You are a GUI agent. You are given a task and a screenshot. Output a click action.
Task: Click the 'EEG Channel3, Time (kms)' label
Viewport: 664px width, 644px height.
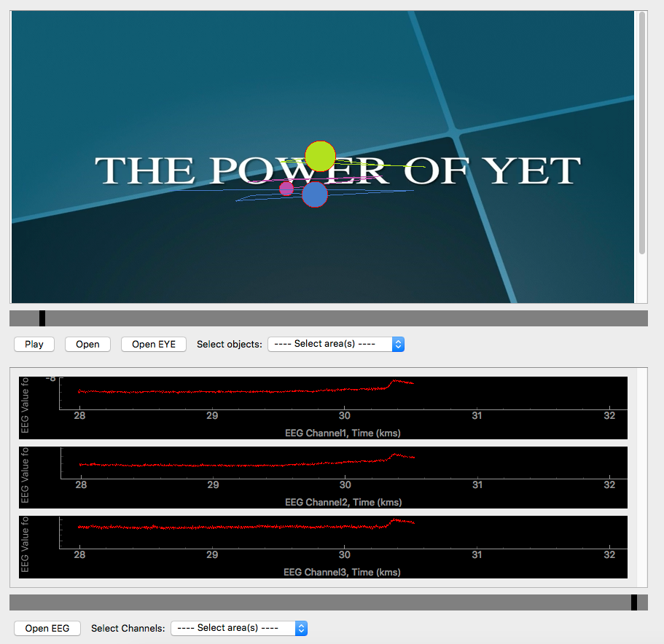pos(342,572)
